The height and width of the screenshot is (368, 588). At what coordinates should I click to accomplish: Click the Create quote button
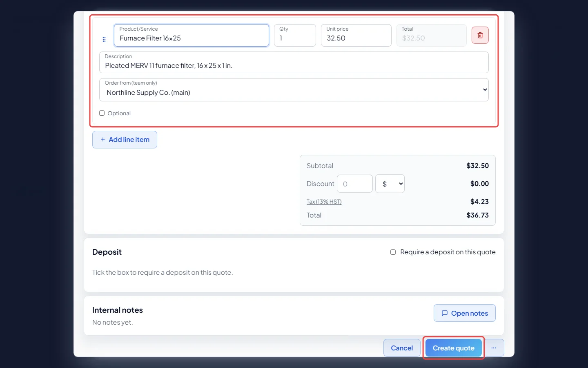[454, 348]
